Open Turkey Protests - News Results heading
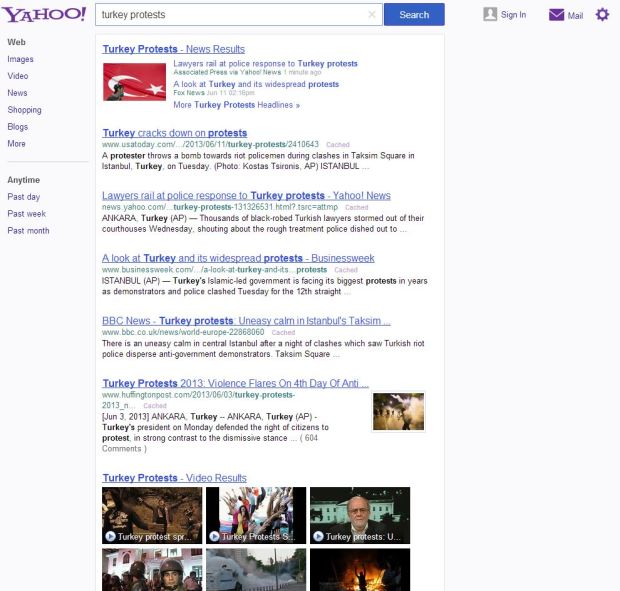Viewport: 620px width, 591px height. [x=174, y=49]
